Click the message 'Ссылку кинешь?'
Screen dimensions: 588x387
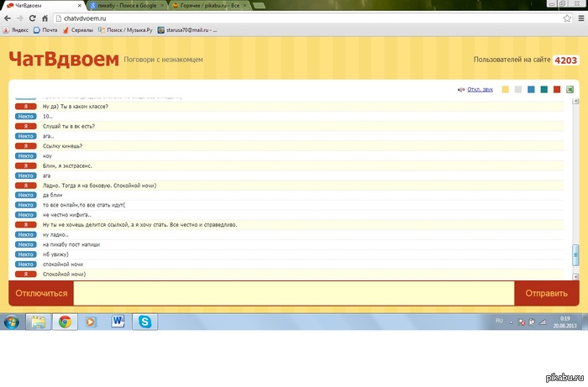[x=62, y=146]
